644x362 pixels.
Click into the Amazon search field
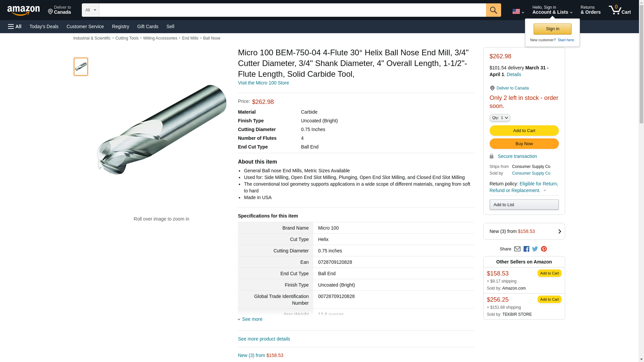point(292,10)
